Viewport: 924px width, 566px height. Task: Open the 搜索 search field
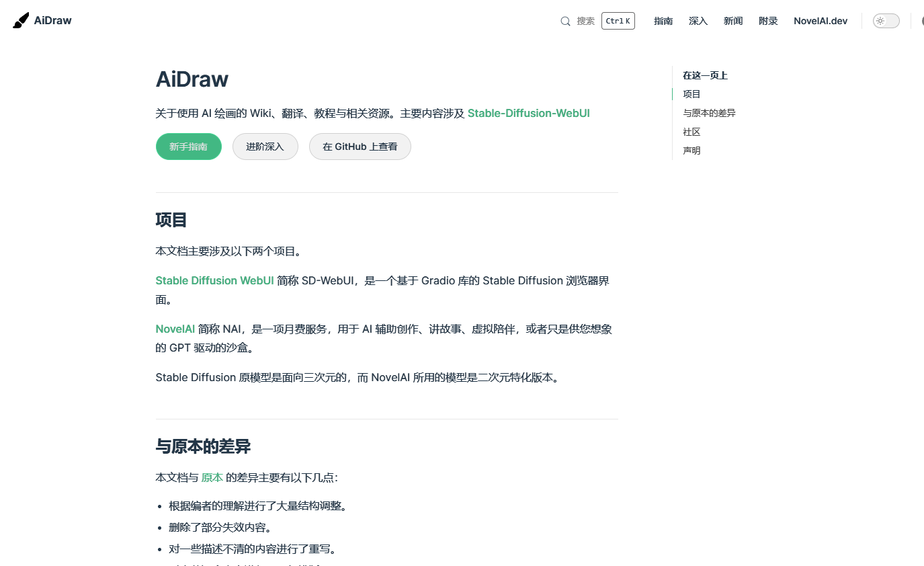585,21
